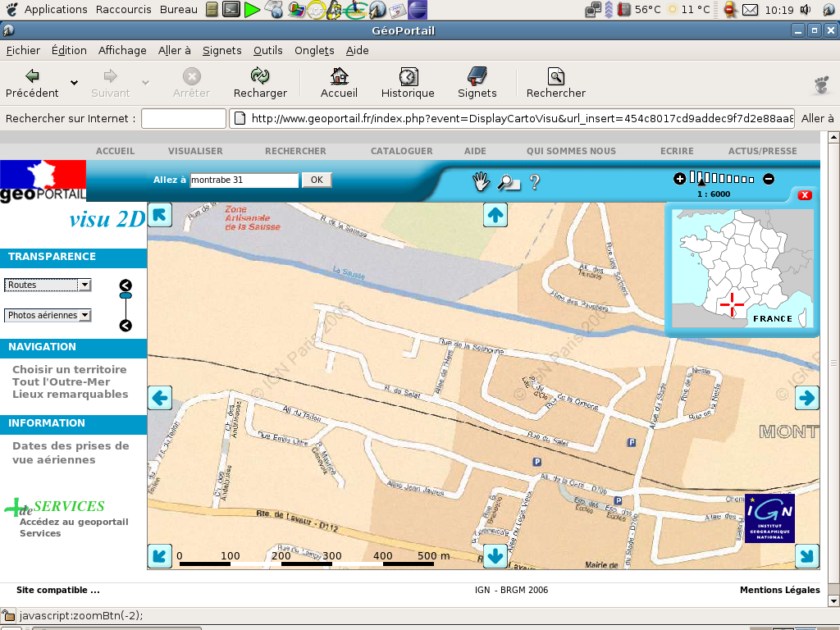The height and width of the screenshot is (630, 840).
Task: Click the France overview mini map
Action: pyautogui.click(x=742, y=268)
